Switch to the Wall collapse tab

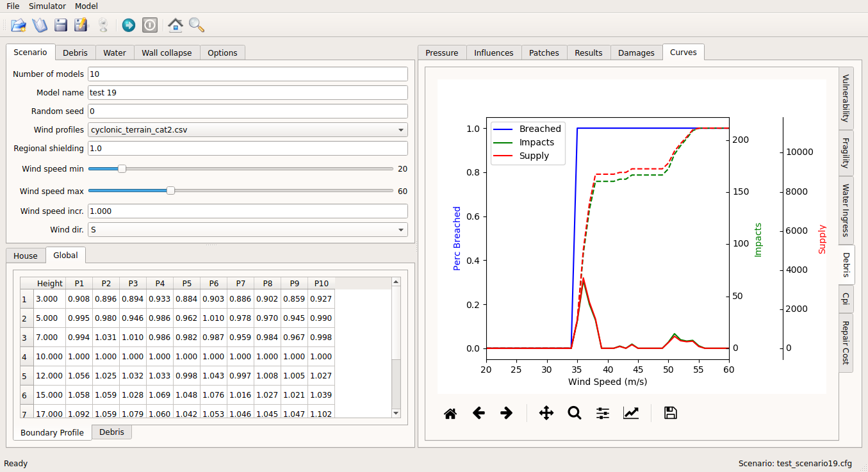(167, 53)
